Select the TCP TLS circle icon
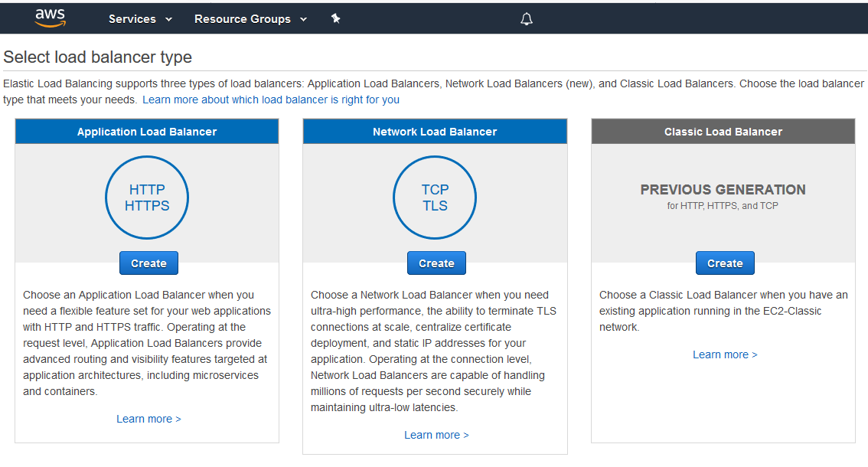The image size is (868, 467). tap(435, 198)
